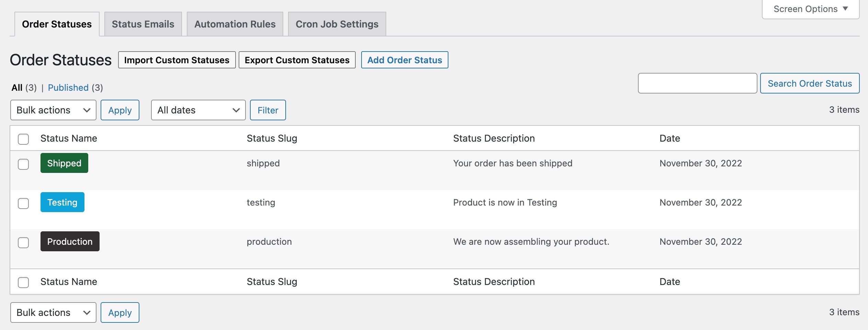The width and height of the screenshot is (868, 330).
Task: Open the Bulk actions dropdown
Action: (x=53, y=110)
